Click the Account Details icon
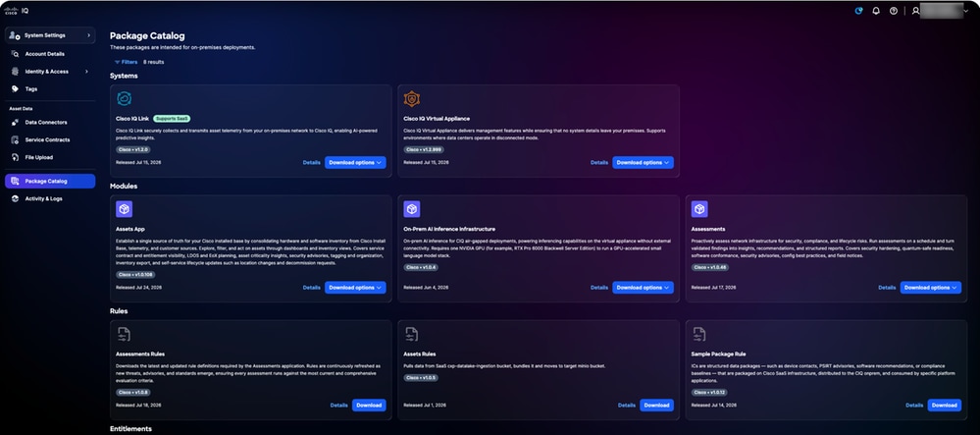980x435 pixels. click(x=15, y=54)
